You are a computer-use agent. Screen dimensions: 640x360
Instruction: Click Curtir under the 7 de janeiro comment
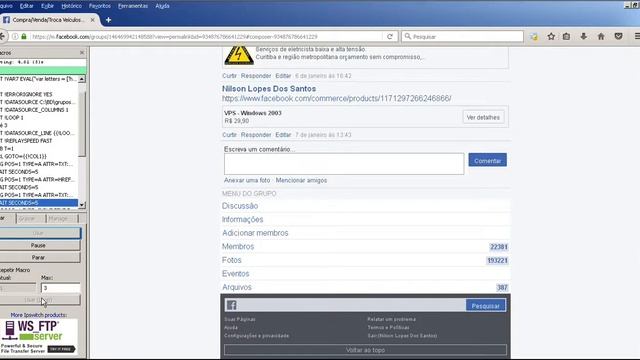pos(229,135)
